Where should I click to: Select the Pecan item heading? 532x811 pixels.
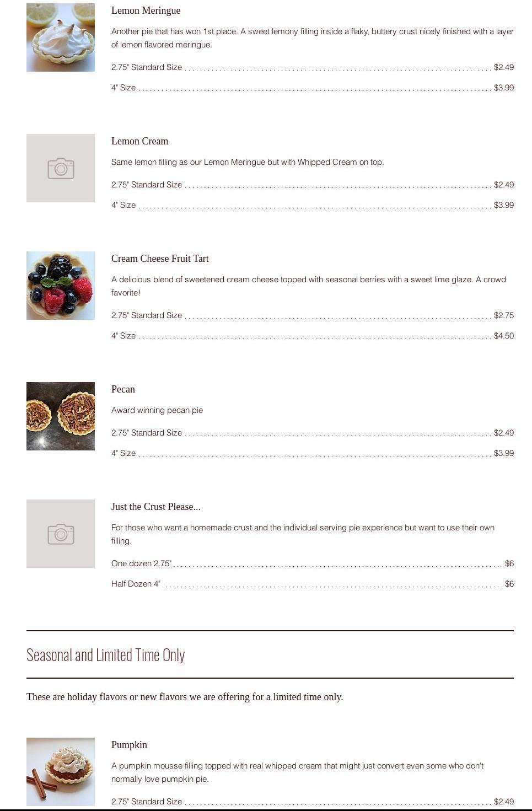tap(123, 389)
